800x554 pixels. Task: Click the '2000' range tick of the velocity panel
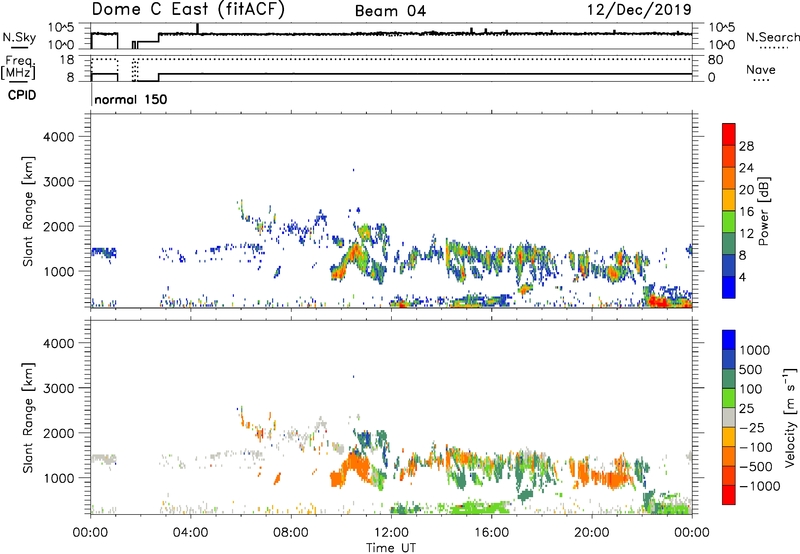click(58, 433)
